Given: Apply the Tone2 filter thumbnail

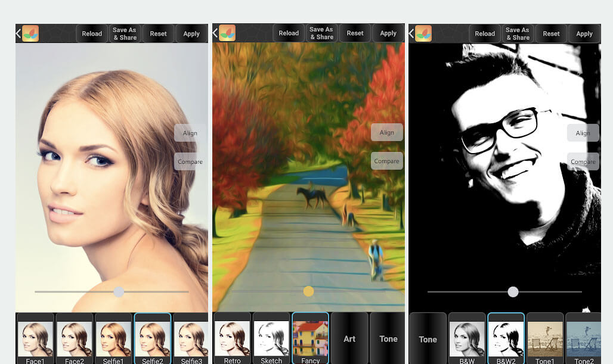Looking at the screenshot, I should tap(583, 339).
